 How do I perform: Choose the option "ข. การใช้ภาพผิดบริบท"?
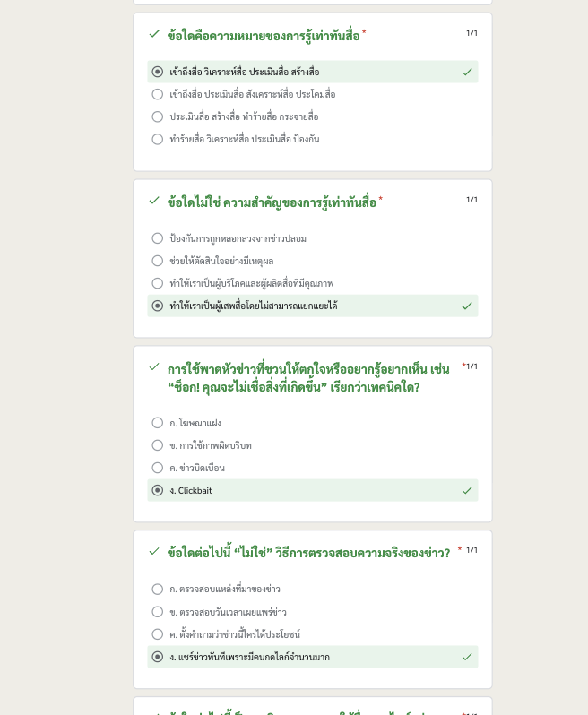158,445
